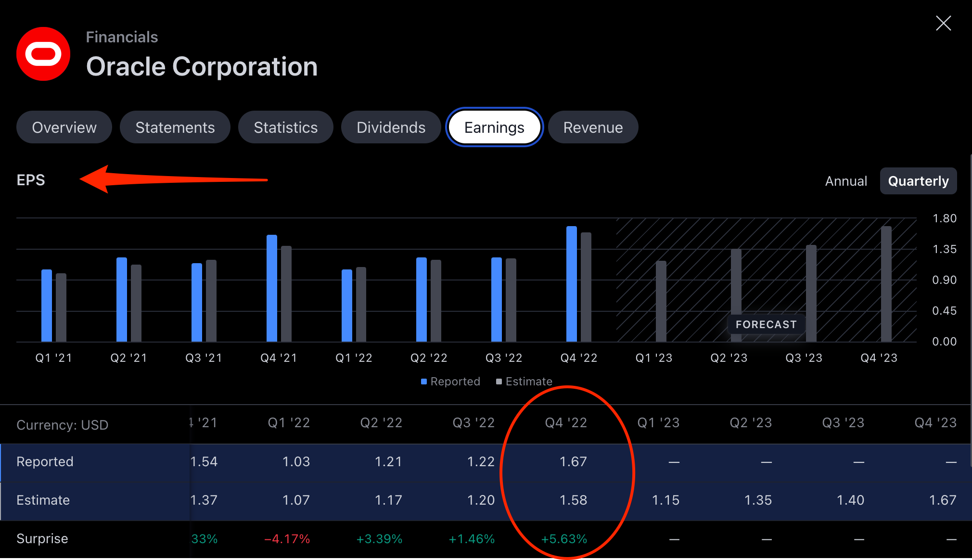Click the Q4 '22 surprise +5.63% value

(x=564, y=539)
